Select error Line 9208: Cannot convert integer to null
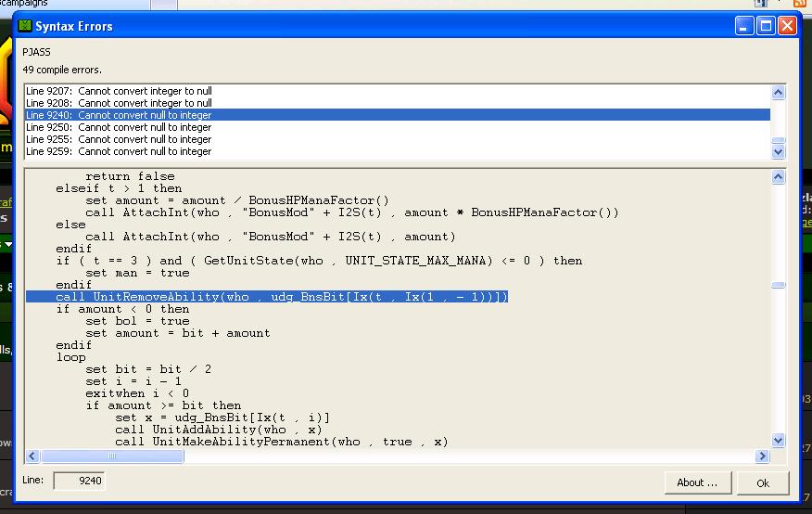The height and width of the screenshot is (514, 812). tap(398, 103)
